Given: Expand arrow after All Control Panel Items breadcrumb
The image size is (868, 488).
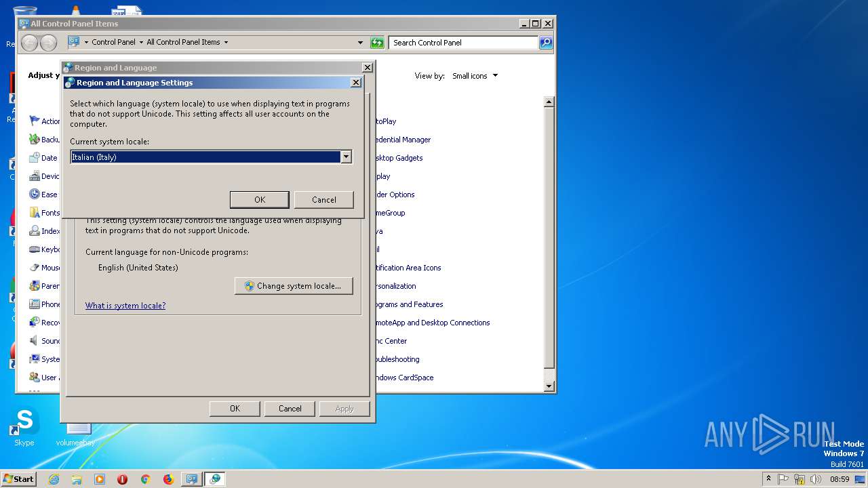Looking at the screenshot, I should pos(226,42).
